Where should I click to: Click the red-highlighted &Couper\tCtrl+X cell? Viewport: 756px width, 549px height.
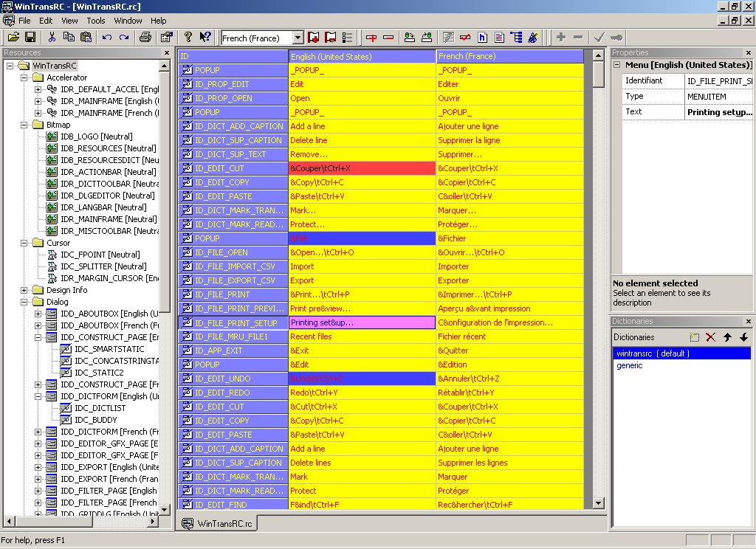(362, 168)
